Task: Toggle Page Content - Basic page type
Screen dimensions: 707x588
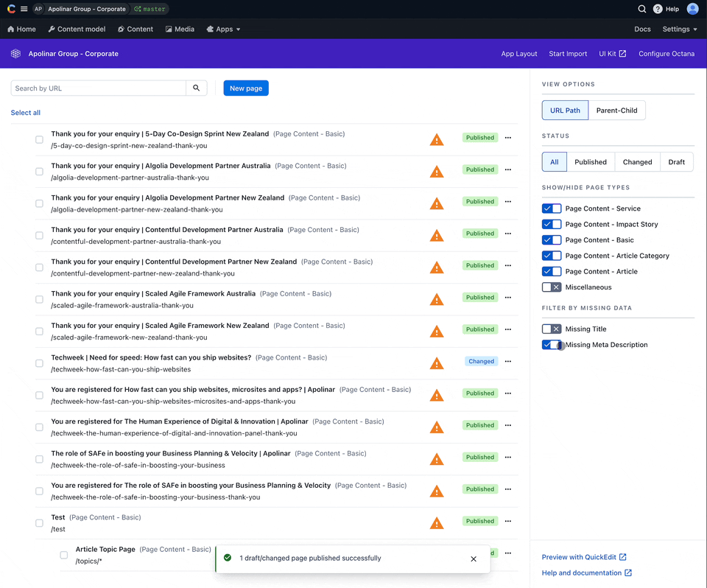Action: 552,240
